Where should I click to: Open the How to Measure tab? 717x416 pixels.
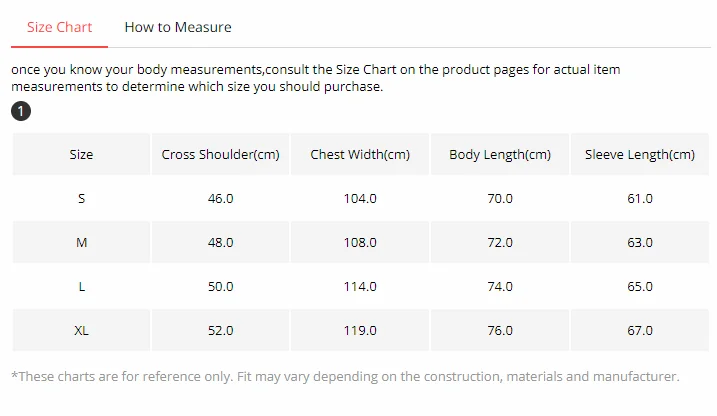tap(177, 27)
